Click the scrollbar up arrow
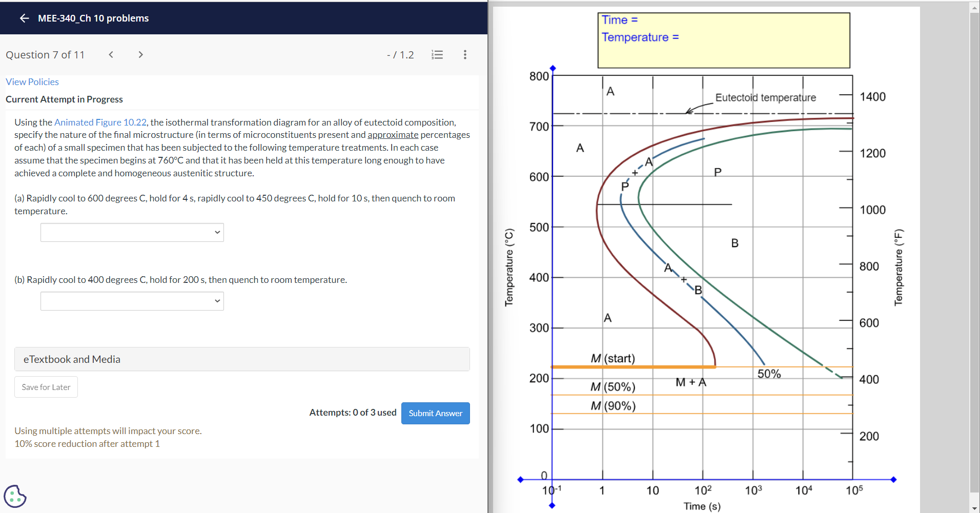Image resolution: width=980 pixels, height=513 pixels. coord(973,7)
